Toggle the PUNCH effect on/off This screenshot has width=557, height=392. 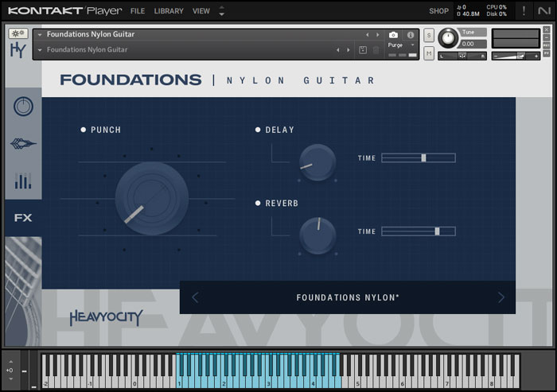coord(83,130)
